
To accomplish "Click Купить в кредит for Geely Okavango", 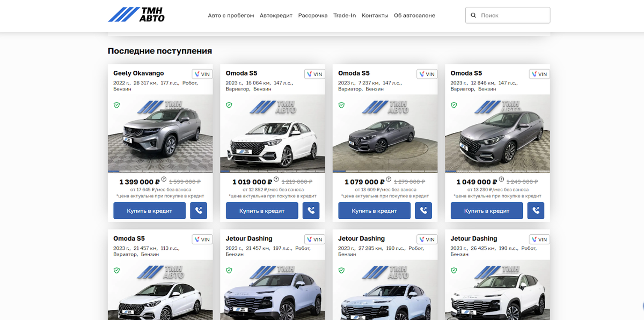I will coord(149,211).
